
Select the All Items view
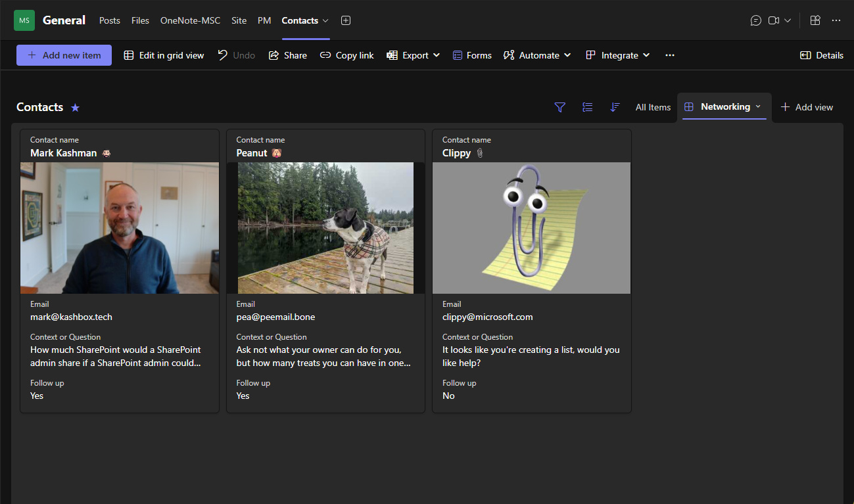point(653,107)
